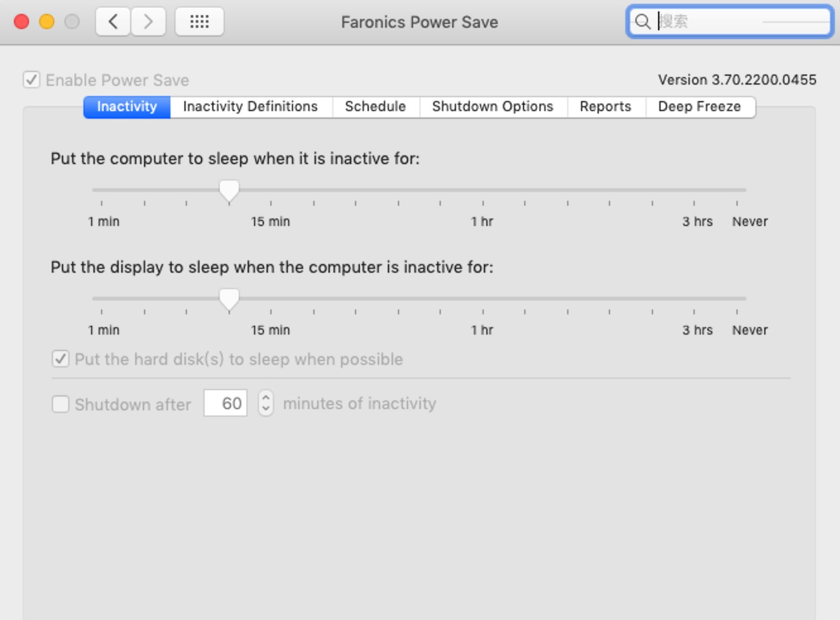Toggle the Enable Power Save checkbox
The width and height of the screenshot is (840, 620).
[32, 80]
